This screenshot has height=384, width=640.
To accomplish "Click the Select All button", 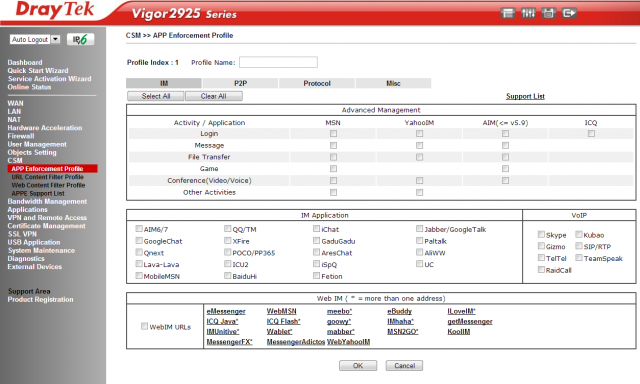I will click(x=156, y=96).
